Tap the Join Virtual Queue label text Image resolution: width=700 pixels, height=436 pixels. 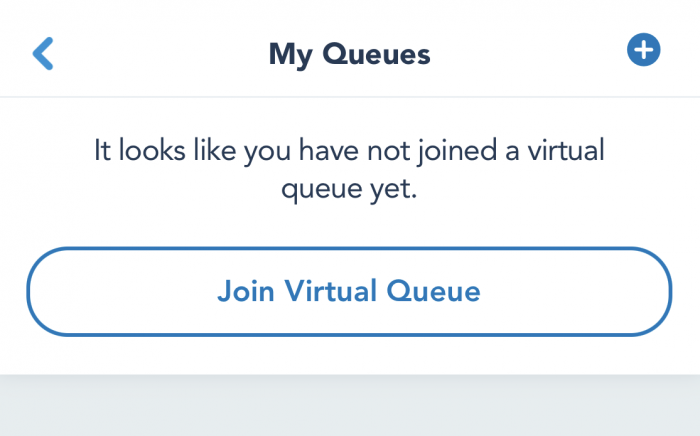pyautogui.click(x=349, y=291)
